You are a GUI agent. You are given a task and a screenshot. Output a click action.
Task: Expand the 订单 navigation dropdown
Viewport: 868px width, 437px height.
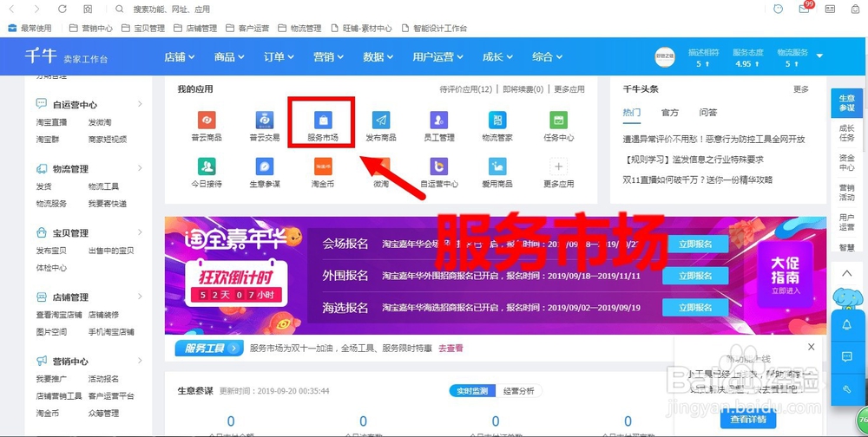coord(279,56)
